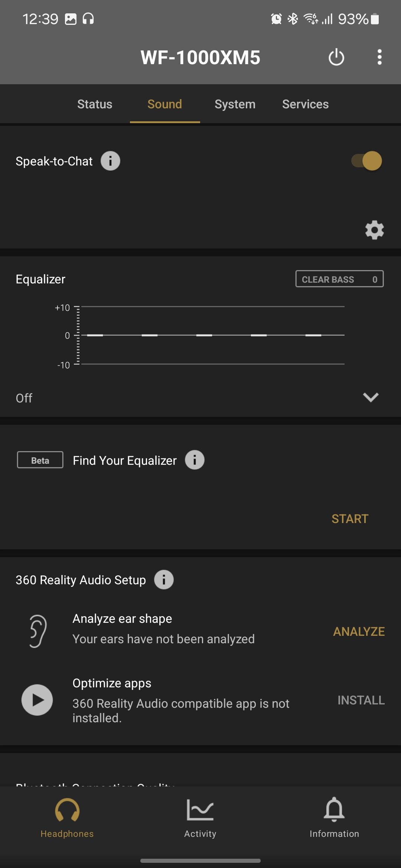401x868 pixels.
Task: Open the Off equalizer preset selector
Action: pyautogui.click(x=24, y=398)
